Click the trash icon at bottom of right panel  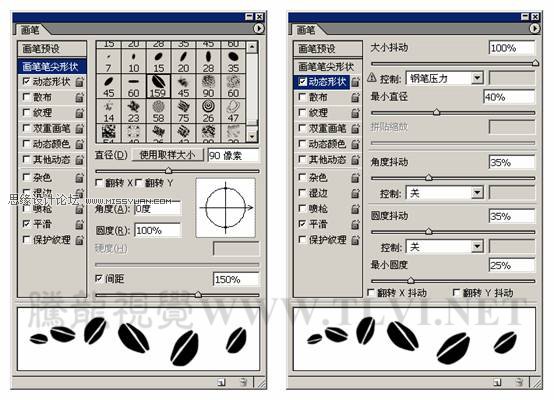coord(519,382)
